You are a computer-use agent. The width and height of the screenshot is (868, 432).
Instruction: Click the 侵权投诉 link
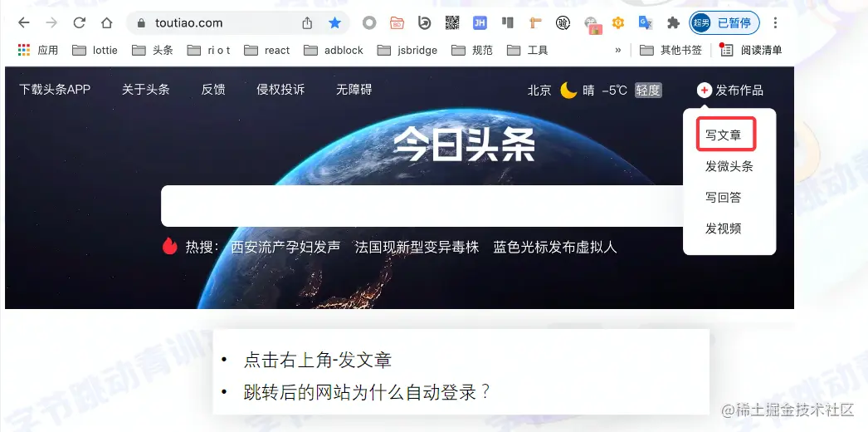pos(280,90)
